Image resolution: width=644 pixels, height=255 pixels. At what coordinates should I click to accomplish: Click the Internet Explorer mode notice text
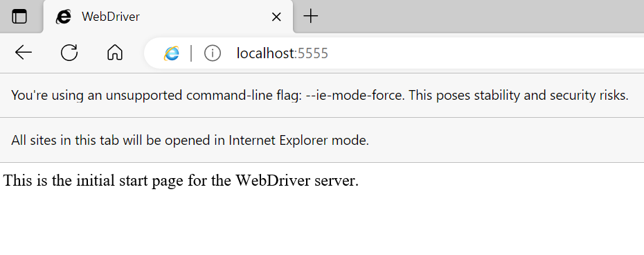click(190, 140)
